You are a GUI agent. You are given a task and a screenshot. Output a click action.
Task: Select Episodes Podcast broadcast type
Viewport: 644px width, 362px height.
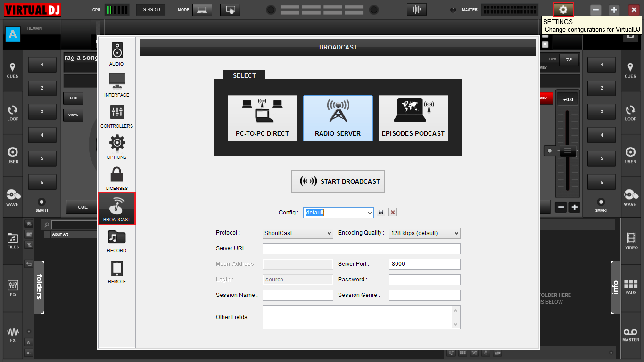413,118
